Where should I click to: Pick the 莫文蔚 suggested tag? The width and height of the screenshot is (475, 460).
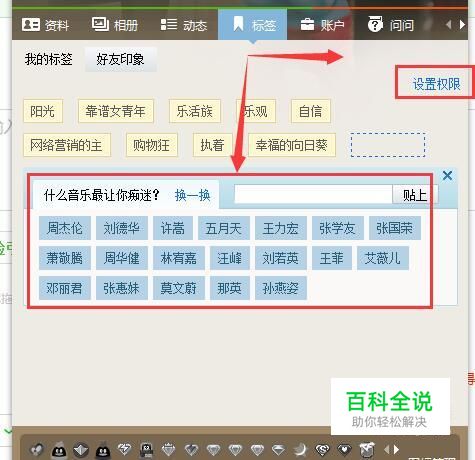[x=179, y=288]
